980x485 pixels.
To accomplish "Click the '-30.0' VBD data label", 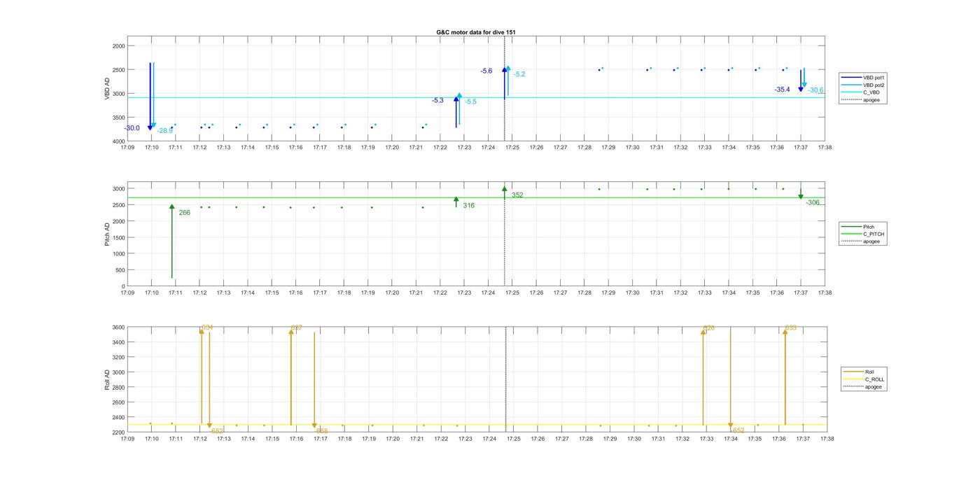I will point(132,128).
